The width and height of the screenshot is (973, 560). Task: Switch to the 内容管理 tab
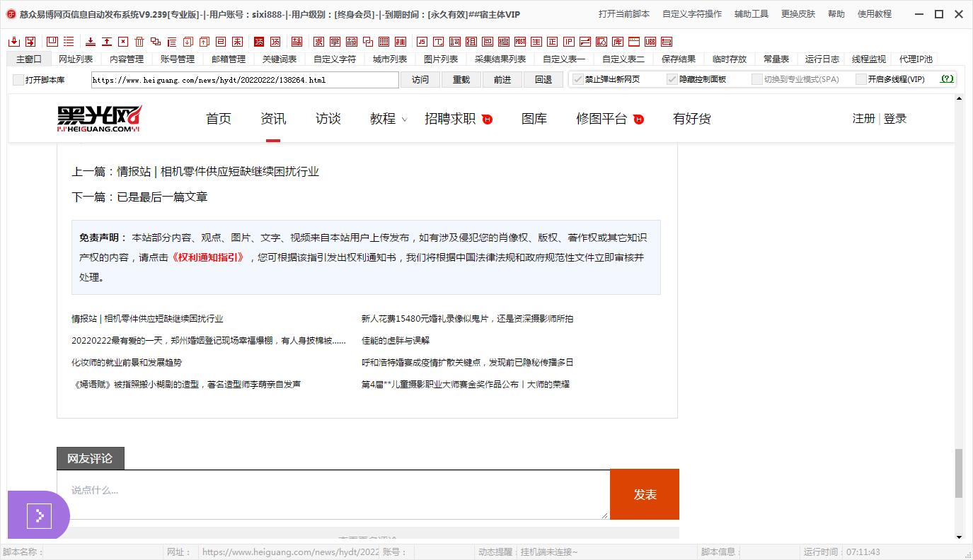127,59
